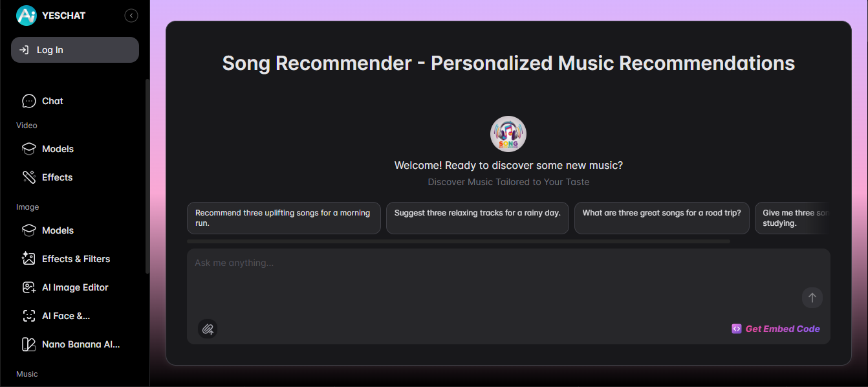Click the paperclip attachment icon
Image resolution: width=868 pixels, height=387 pixels.
tap(207, 329)
